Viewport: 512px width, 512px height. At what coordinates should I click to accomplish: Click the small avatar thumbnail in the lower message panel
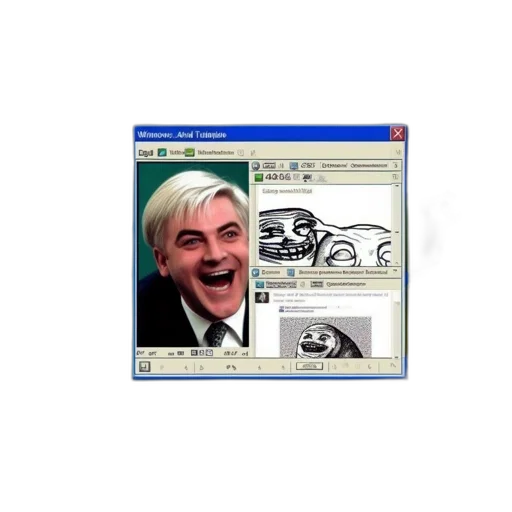262,297
